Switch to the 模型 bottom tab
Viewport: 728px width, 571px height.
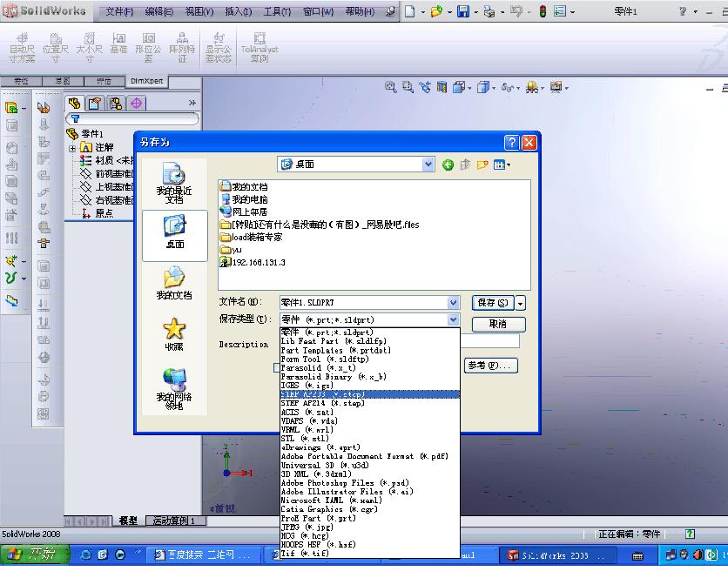tap(128, 521)
